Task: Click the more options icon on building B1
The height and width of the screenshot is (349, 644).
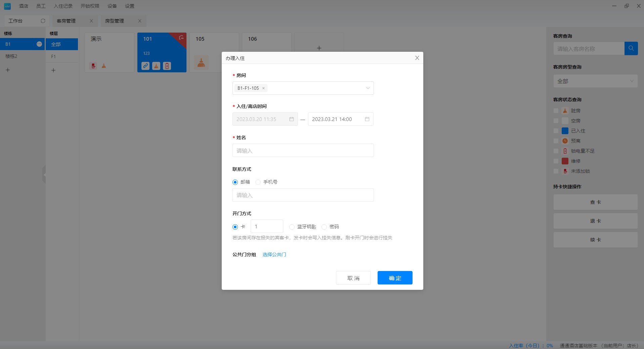Action: click(39, 44)
